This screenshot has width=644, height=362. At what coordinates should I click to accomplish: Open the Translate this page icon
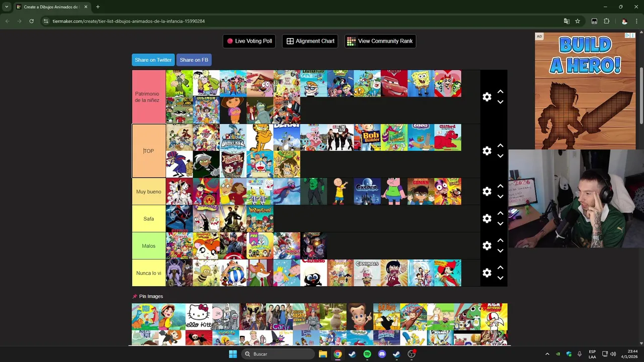[567, 21]
